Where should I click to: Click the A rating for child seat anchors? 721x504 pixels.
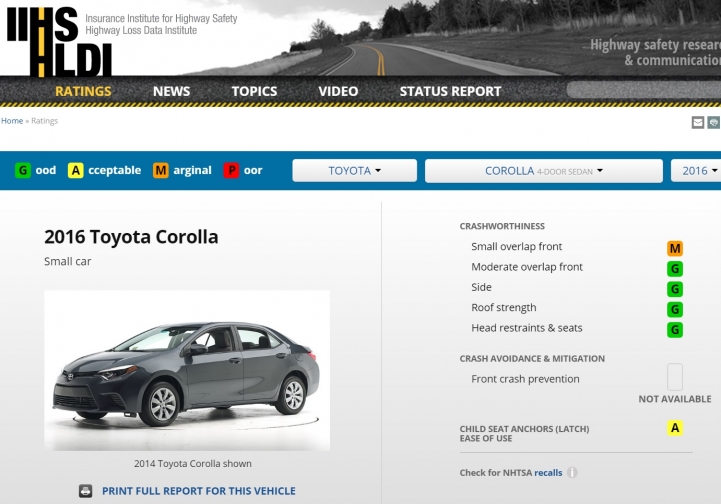[675, 428]
